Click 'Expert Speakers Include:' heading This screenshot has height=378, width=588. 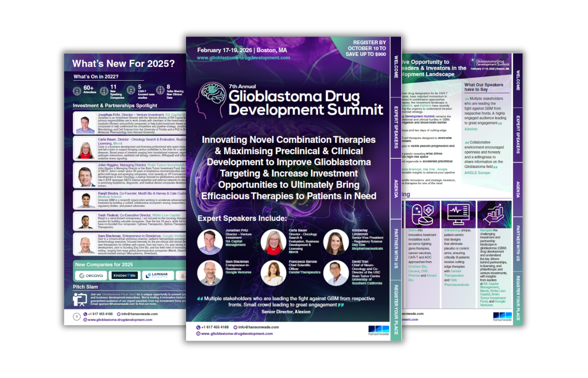(x=242, y=218)
